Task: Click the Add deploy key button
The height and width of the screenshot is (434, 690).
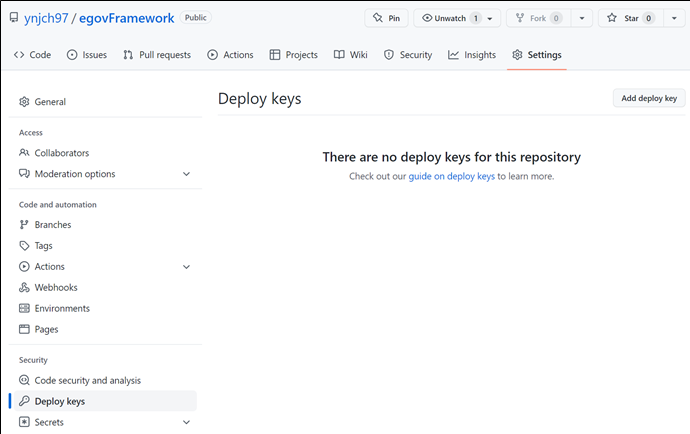Action: 649,98
